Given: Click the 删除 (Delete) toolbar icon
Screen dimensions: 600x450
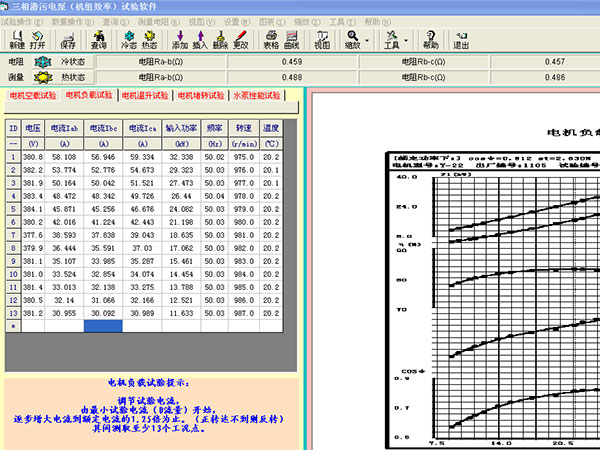Looking at the screenshot, I should coord(220,39).
